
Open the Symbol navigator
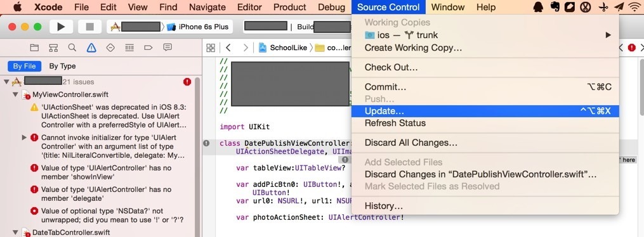pyautogui.click(x=53, y=48)
